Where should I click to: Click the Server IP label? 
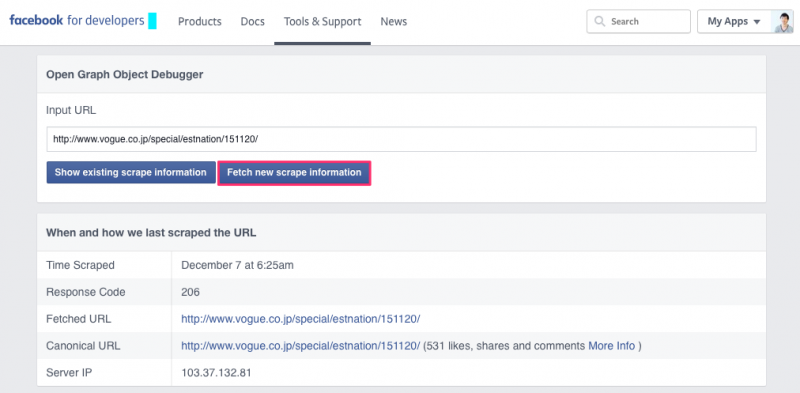pos(69,373)
